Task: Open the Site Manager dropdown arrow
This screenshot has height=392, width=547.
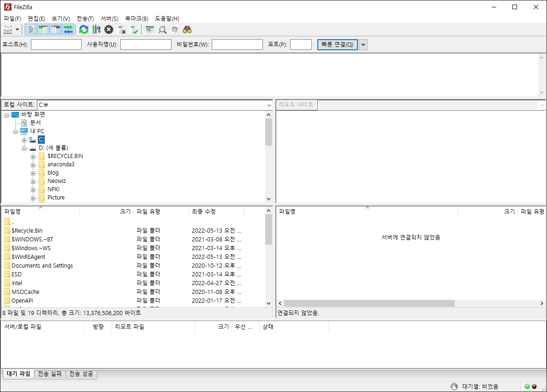Action: (17, 29)
